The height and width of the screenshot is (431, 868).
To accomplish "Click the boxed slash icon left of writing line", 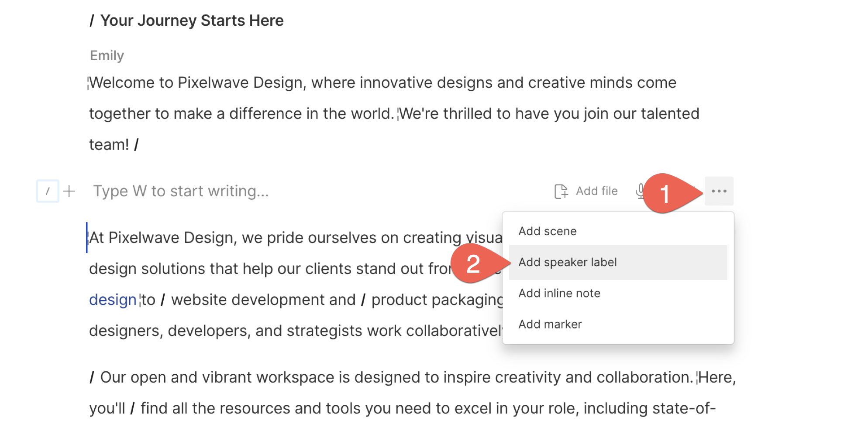I will pos(48,191).
